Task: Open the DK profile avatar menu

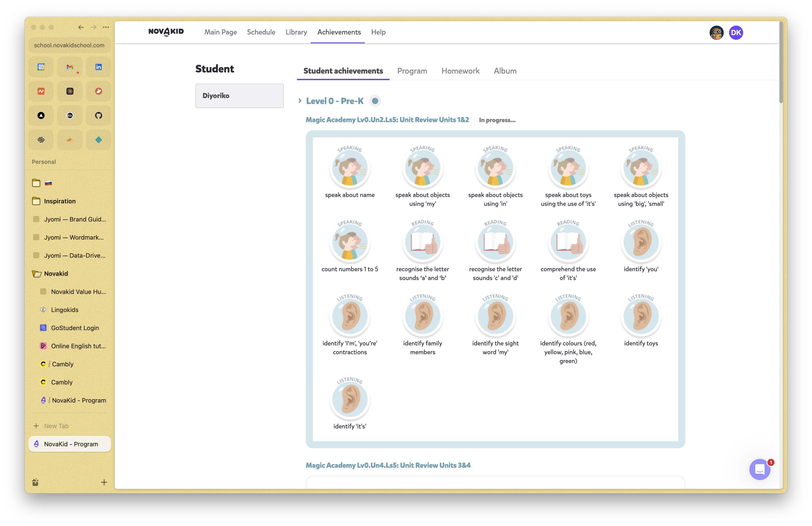Action: click(736, 33)
